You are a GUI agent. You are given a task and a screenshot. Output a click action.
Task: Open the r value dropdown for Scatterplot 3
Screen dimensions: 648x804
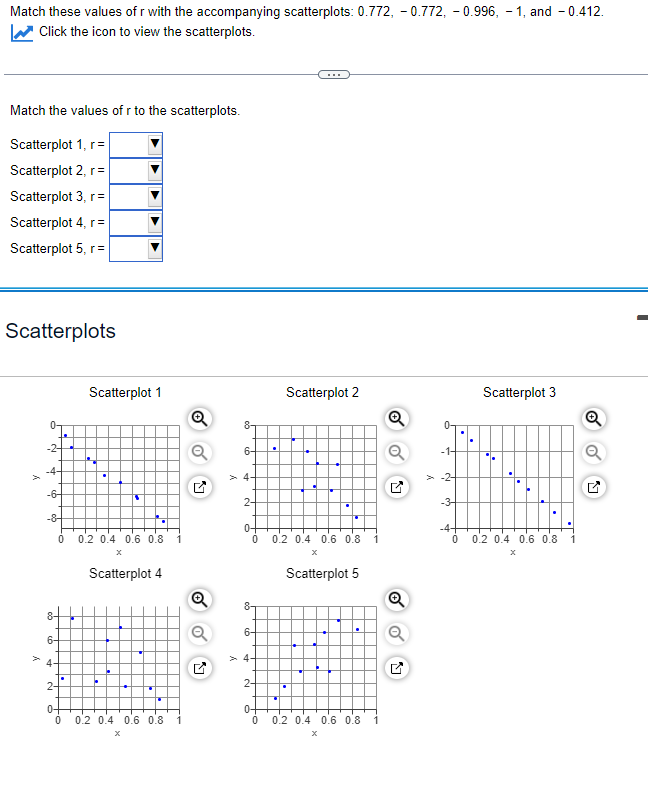click(x=153, y=196)
